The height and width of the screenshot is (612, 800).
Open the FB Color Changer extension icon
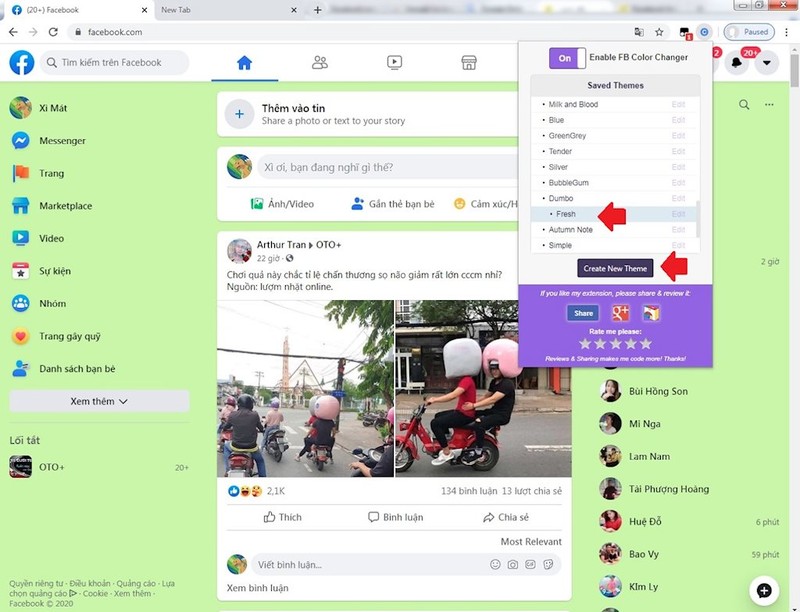703,32
